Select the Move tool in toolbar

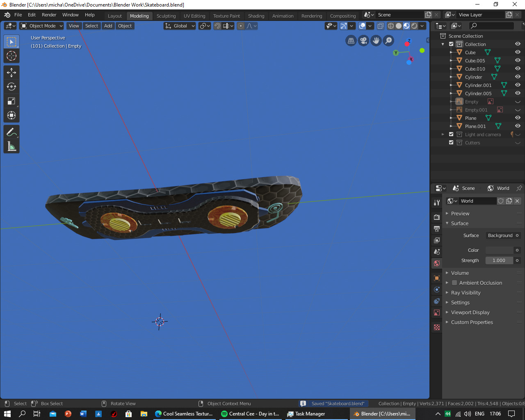point(11,73)
